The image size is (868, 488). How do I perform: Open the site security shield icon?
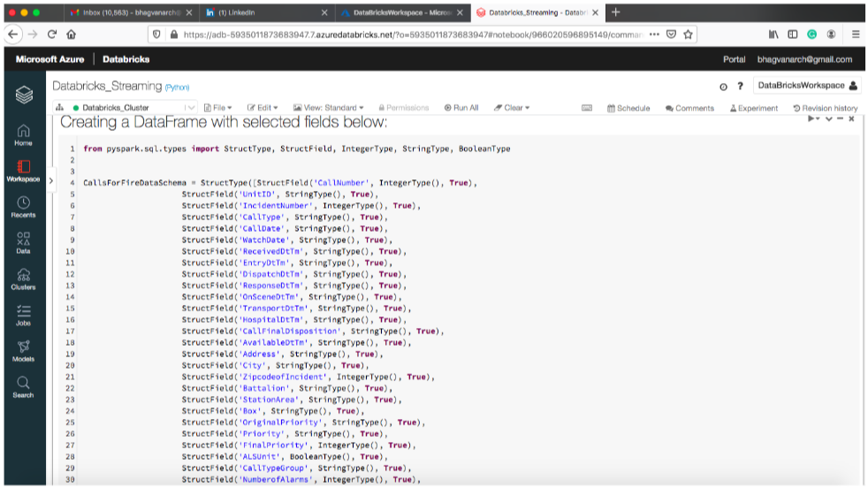coord(156,34)
